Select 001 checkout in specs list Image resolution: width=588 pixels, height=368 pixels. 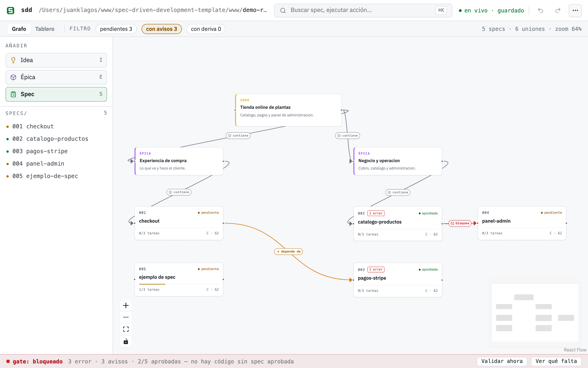[56, 126]
